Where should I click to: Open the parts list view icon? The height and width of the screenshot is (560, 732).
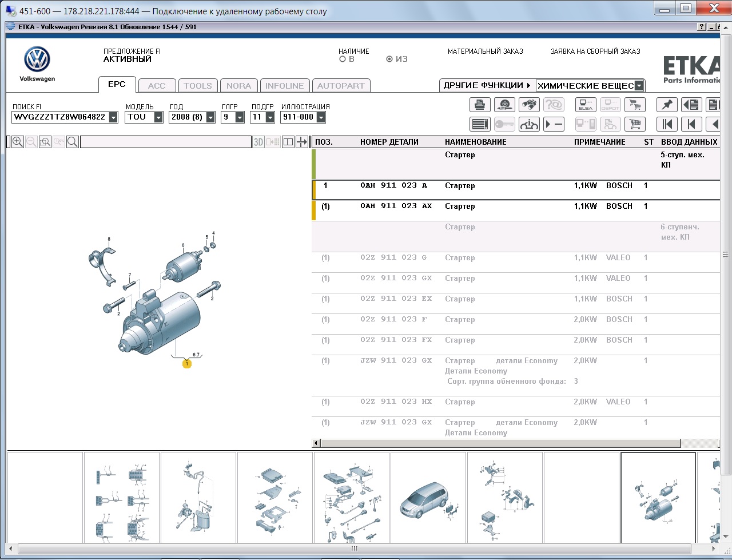point(480,124)
